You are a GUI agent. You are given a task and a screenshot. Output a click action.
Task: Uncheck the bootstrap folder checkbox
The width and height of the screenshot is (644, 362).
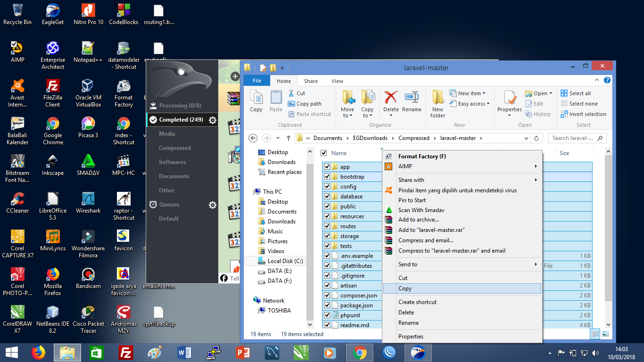[x=327, y=177]
